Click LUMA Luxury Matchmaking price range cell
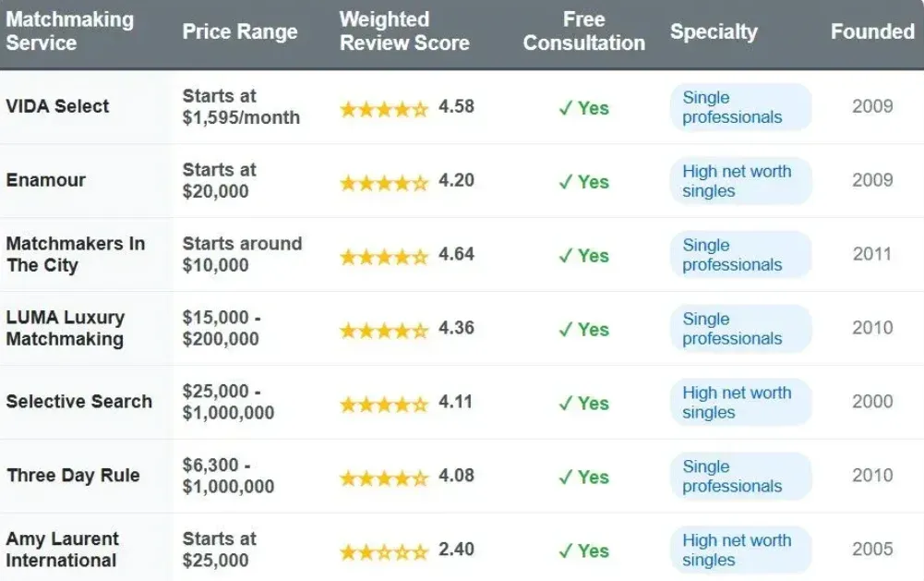Image resolution: width=924 pixels, height=581 pixels. tap(222, 328)
